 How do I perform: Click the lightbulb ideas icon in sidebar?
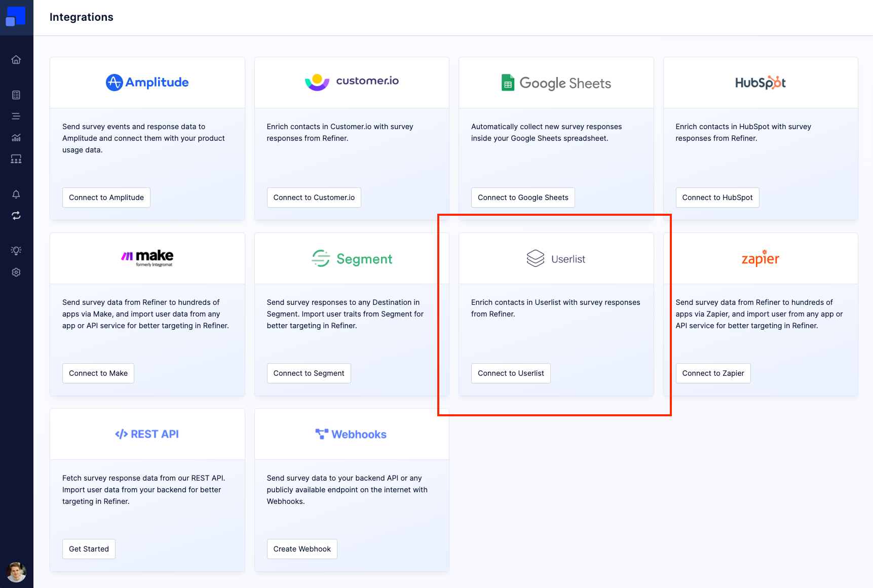pos(16,251)
